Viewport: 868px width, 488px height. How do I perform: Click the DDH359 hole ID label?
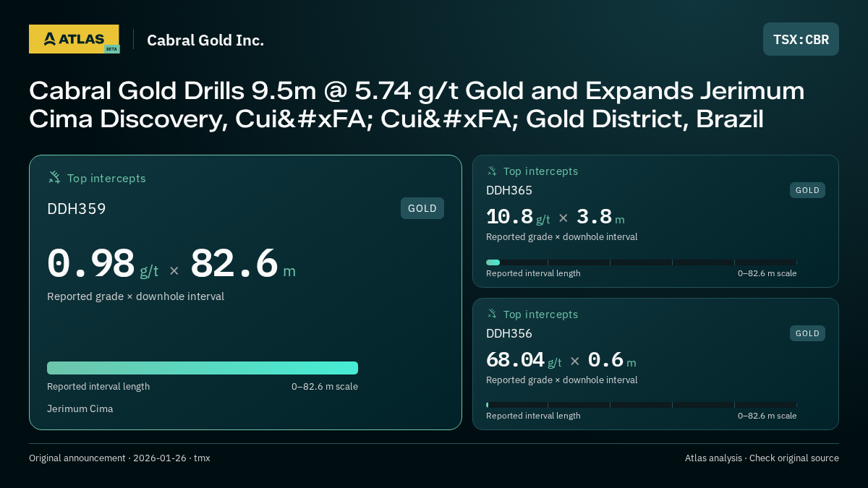(77, 209)
